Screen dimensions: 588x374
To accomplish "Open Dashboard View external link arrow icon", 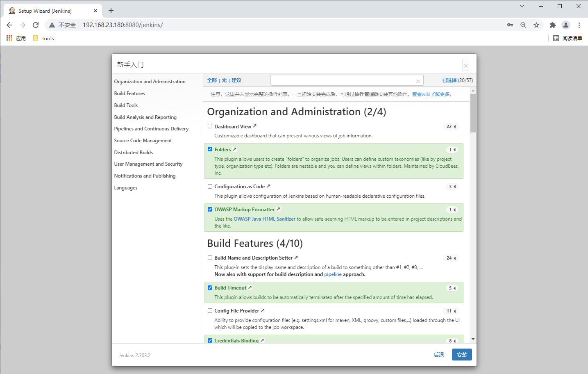I will click(x=255, y=126).
